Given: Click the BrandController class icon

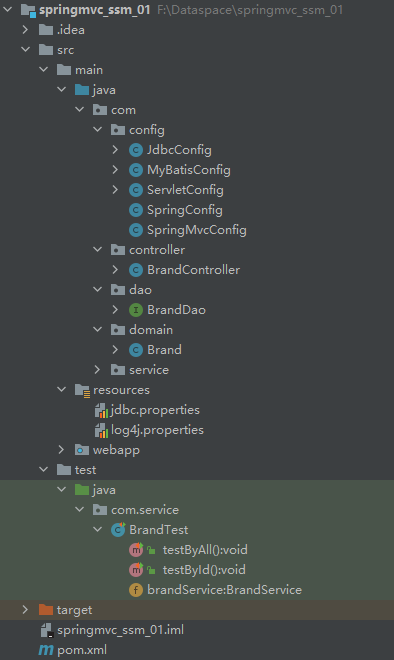Looking at the screenshot, I should (136, 270).
